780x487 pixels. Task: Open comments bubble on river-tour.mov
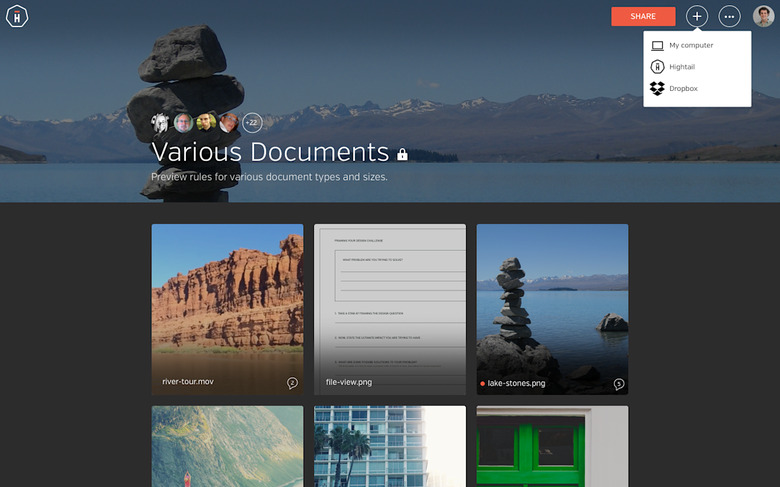[292, 382]
